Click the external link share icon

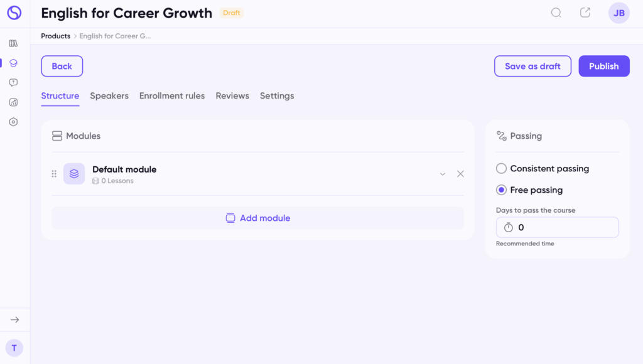(x=585, y=13)
